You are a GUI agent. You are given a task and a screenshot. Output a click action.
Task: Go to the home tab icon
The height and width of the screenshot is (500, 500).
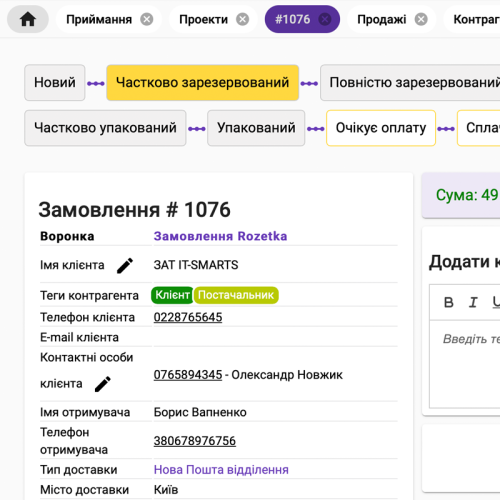[28, 19]
